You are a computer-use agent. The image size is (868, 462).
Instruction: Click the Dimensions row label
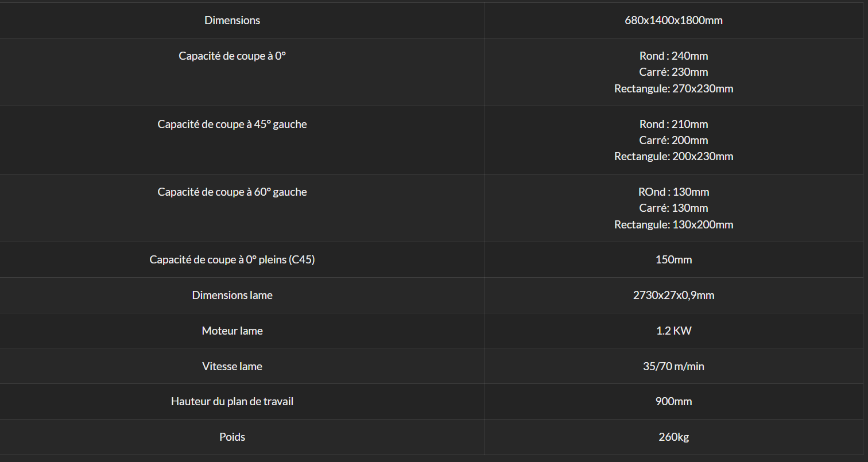(232, 21)
